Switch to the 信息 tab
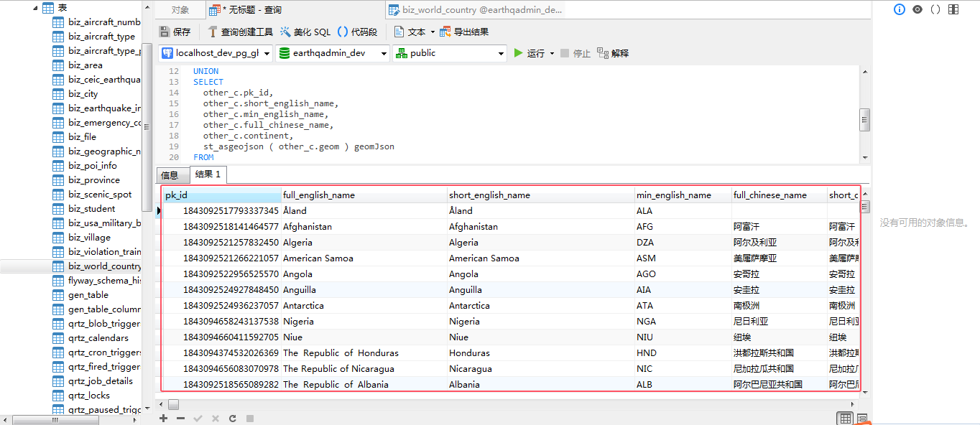 (x=170, y=175)
